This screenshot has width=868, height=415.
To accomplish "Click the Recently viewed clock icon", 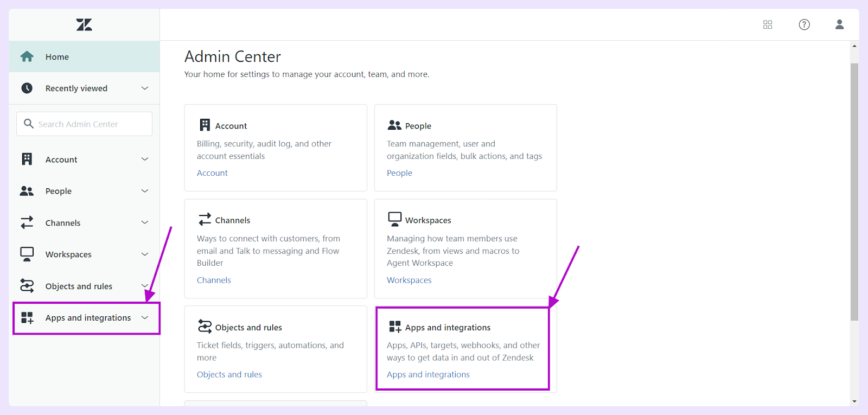I will (27, 88).
